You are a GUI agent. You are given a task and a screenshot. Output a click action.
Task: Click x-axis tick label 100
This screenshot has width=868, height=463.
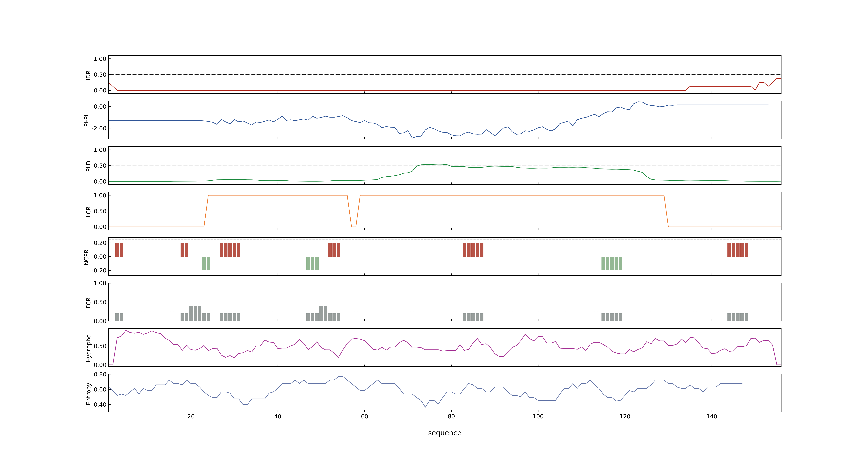(538, 416)
